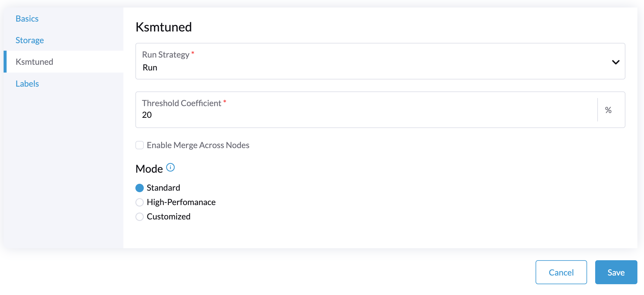Select the Standard mode radio button
644x295 pixels.
pos(140,188)
